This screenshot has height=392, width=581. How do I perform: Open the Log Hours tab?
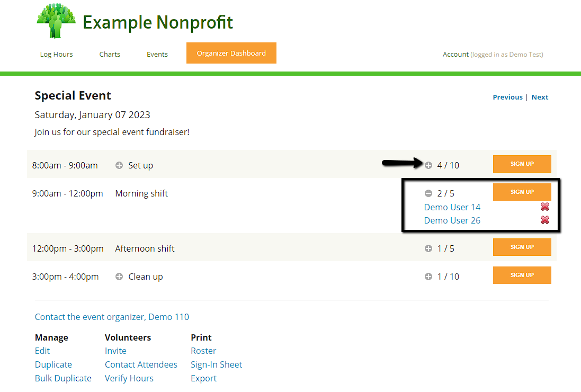(56, 54)
